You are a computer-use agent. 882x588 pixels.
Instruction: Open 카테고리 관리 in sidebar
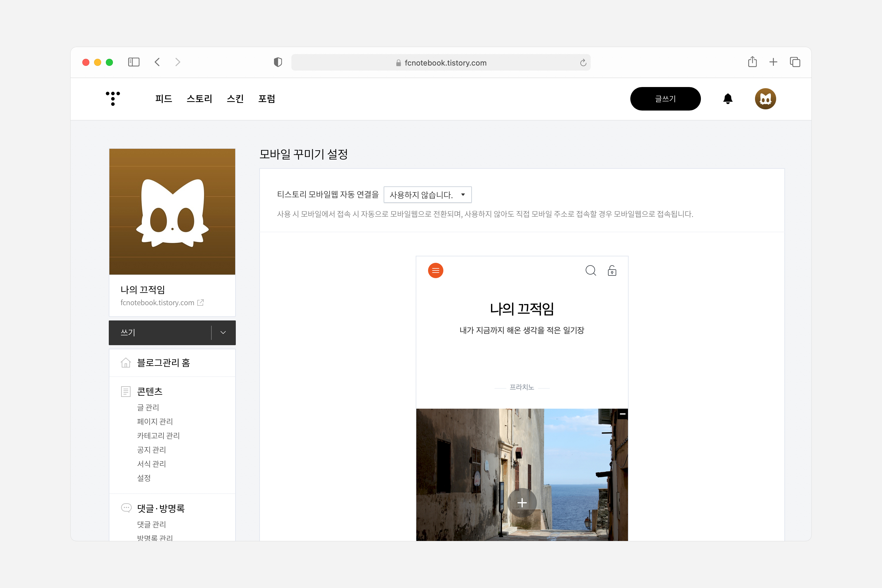[158, 435]
